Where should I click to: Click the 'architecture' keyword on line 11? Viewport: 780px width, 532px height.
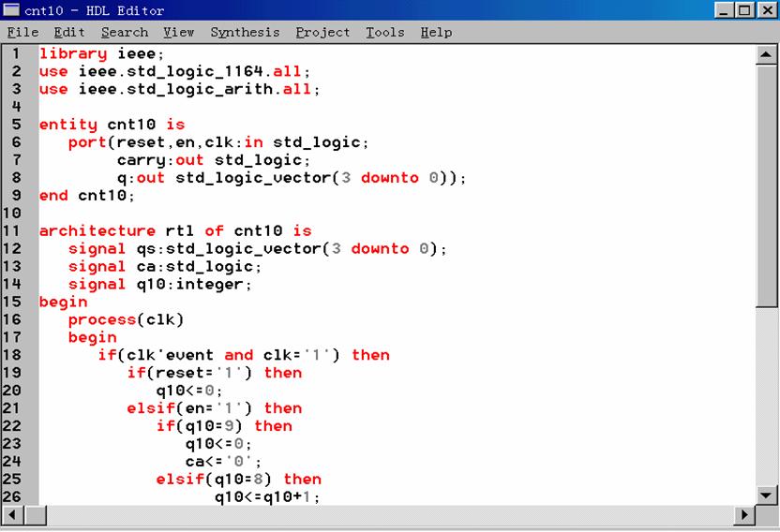click(x=97, y=230)
